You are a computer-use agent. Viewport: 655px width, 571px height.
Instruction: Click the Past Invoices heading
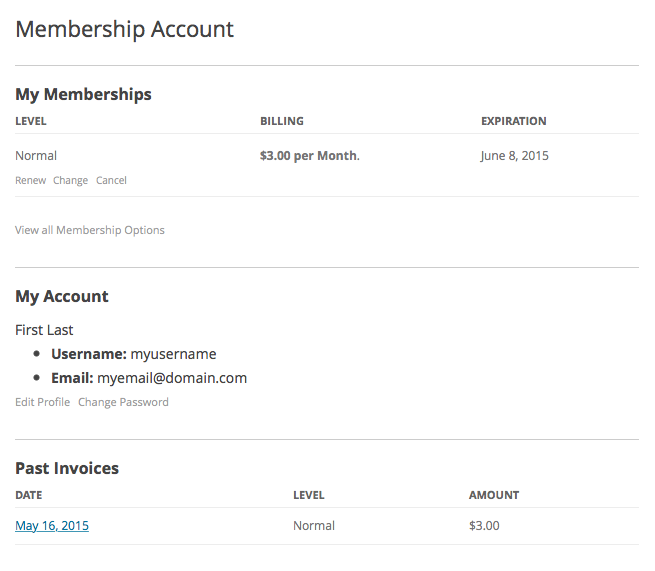coord(67,468)
